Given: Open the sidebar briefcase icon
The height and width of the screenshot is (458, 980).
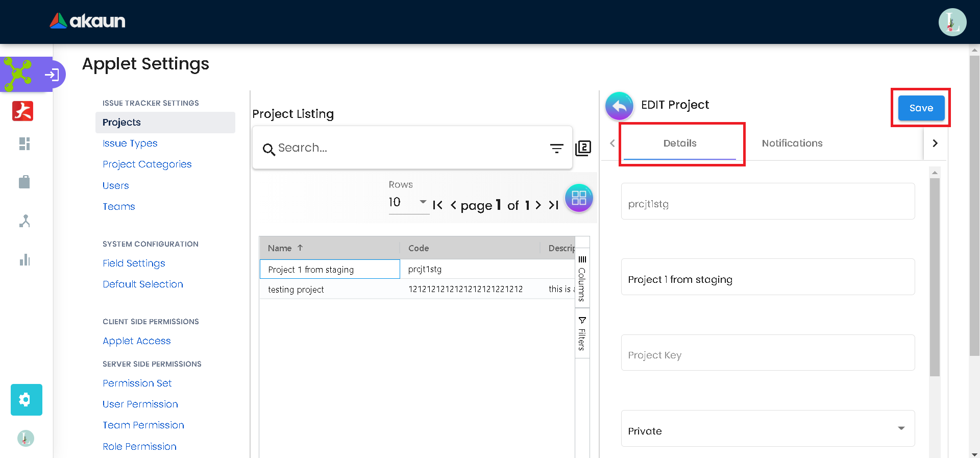Looking at the screenshot, I should point(24,182).
